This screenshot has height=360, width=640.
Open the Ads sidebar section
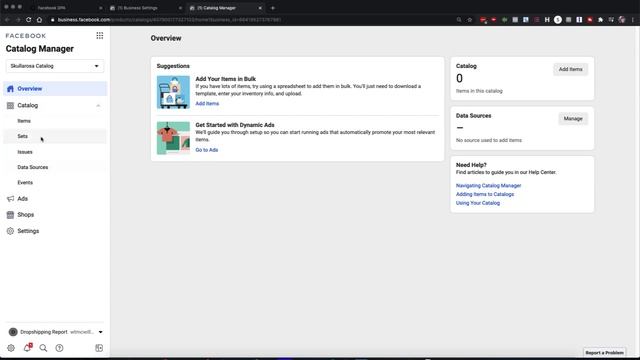(22, 199)
